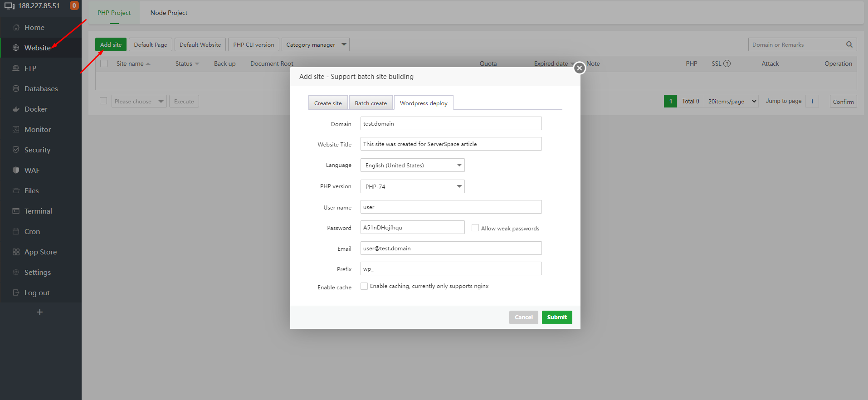
Task: Click the Docker whale icon
Action: 16,109
